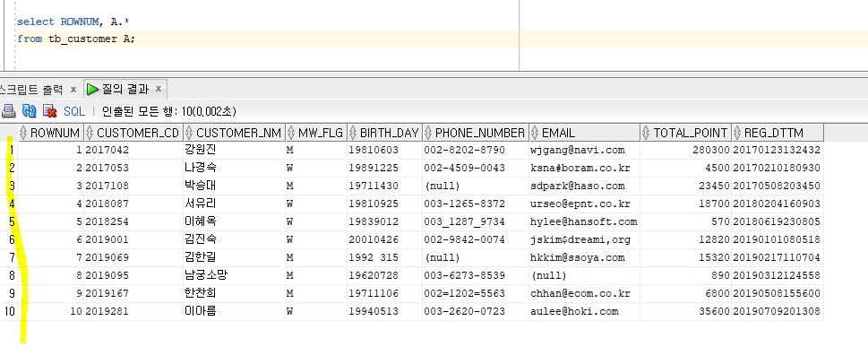Select customer name cell 김한길
The height and width of the screenshot is (347, 868).
[234, 257]
